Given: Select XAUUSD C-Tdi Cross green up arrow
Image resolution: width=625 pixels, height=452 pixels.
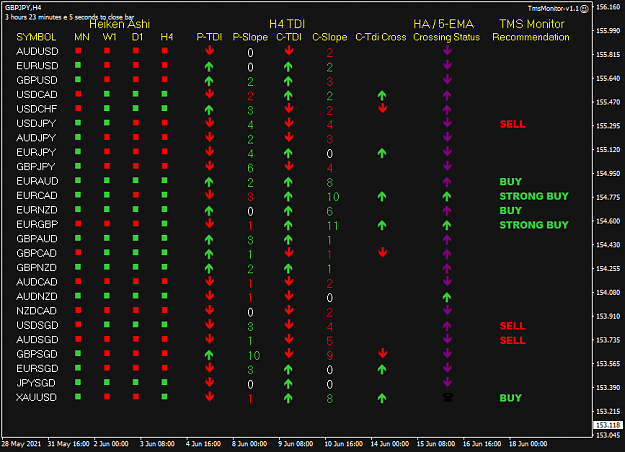Looking at the screenshot, I should coord(382,398).
